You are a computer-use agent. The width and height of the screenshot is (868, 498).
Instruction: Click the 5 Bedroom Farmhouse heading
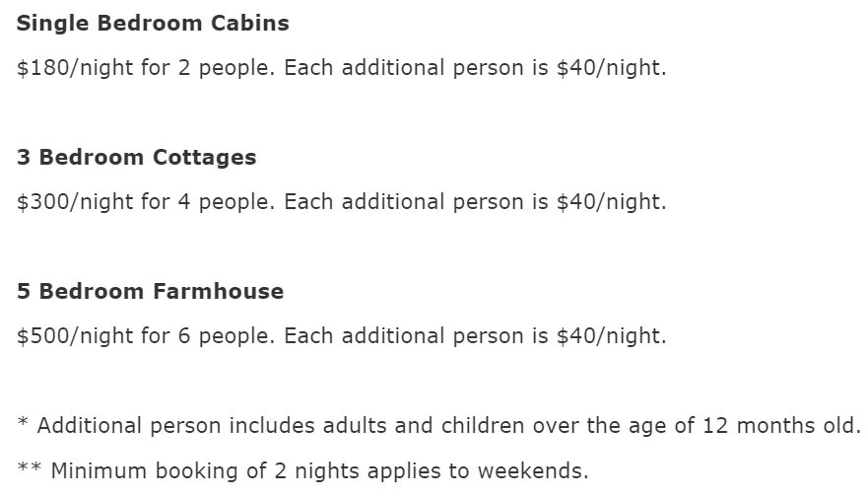pyautogui.click(x=150, y=291)
